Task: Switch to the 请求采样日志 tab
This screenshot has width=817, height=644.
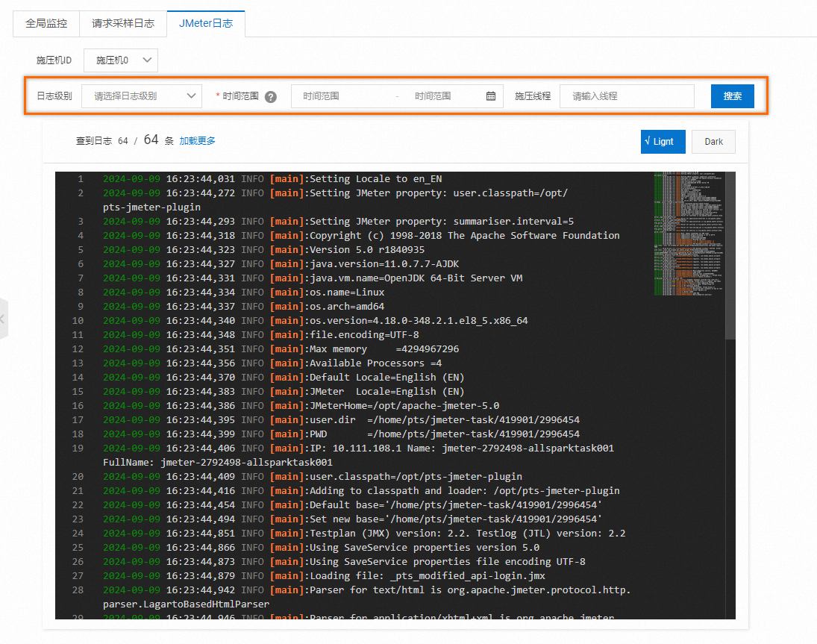Action: point(123,23)
